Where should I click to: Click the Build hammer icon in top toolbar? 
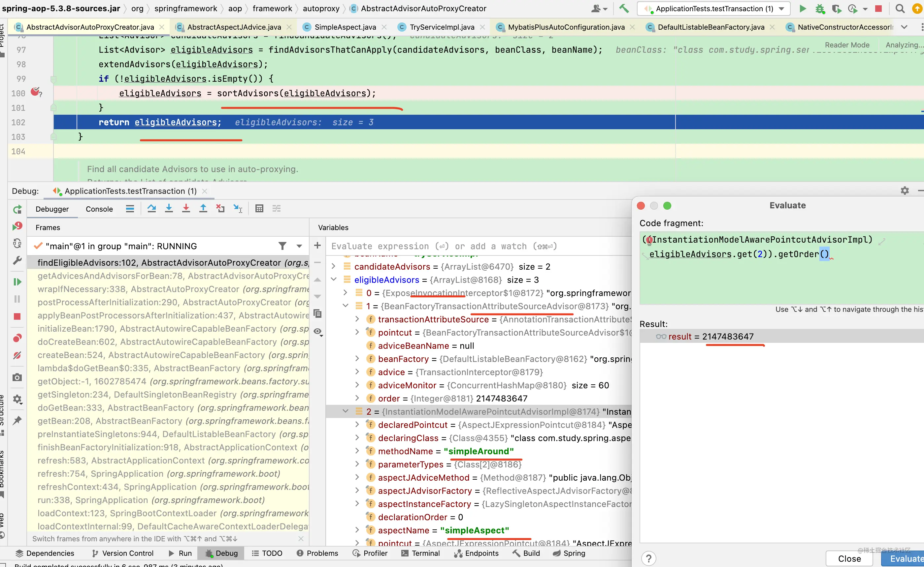(x=624, y=8)
